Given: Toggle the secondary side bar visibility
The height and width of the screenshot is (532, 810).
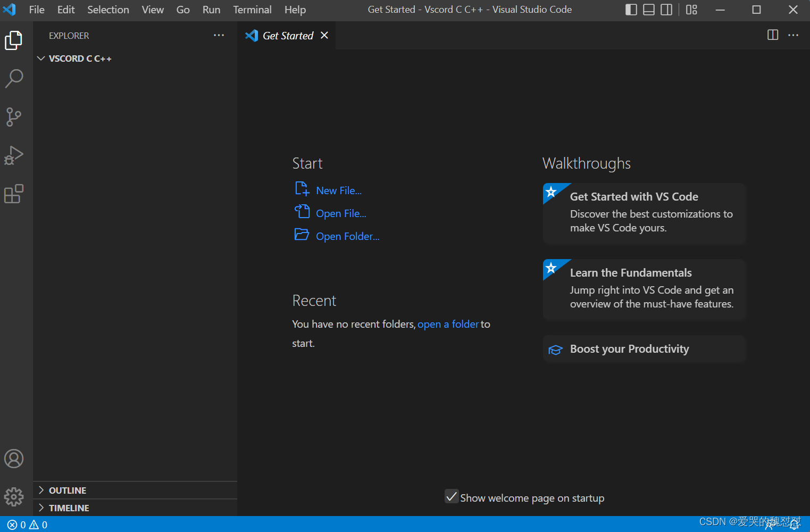Looking at the screenshot, I should tap(666, 10).
